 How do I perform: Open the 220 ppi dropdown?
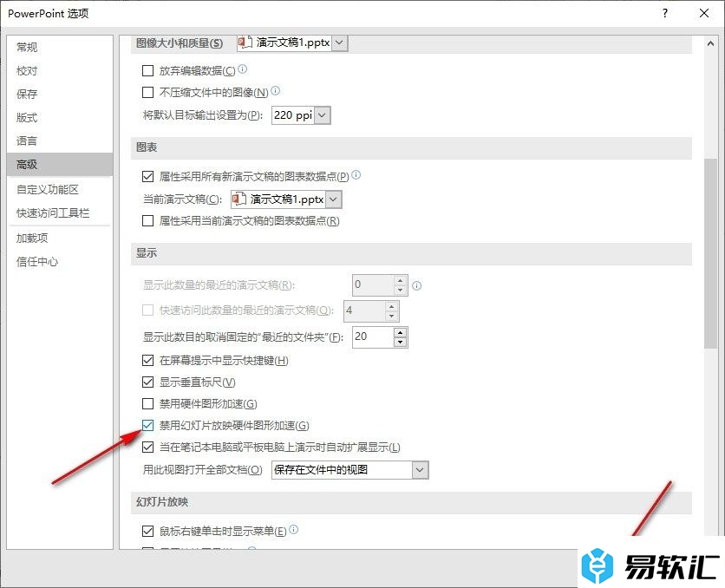pyautogui.click(x=323, y=115)
